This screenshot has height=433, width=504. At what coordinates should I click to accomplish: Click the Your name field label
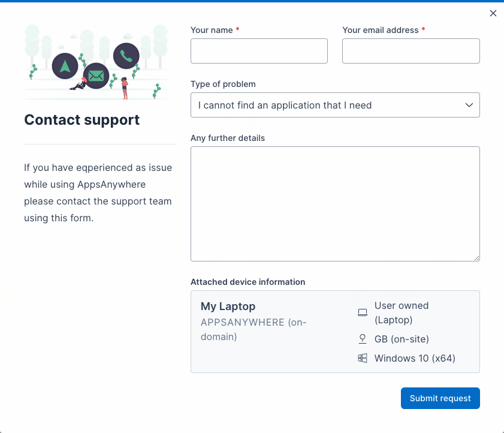pos(212,30)
